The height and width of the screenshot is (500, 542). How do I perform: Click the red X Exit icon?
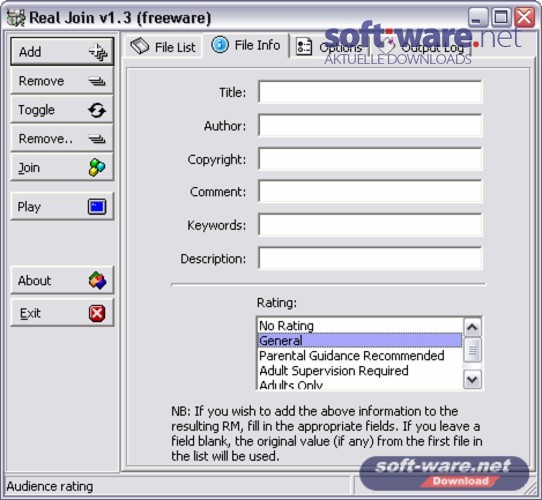coord(97,313)
